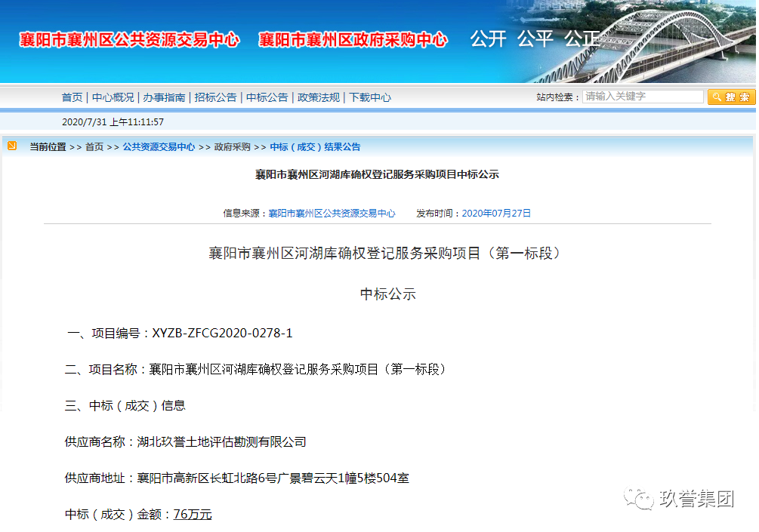Click the orange folder icon beside 当前位置
This screenshot has height=532, width=759.
pyautogui.click(x=11, y=146)
